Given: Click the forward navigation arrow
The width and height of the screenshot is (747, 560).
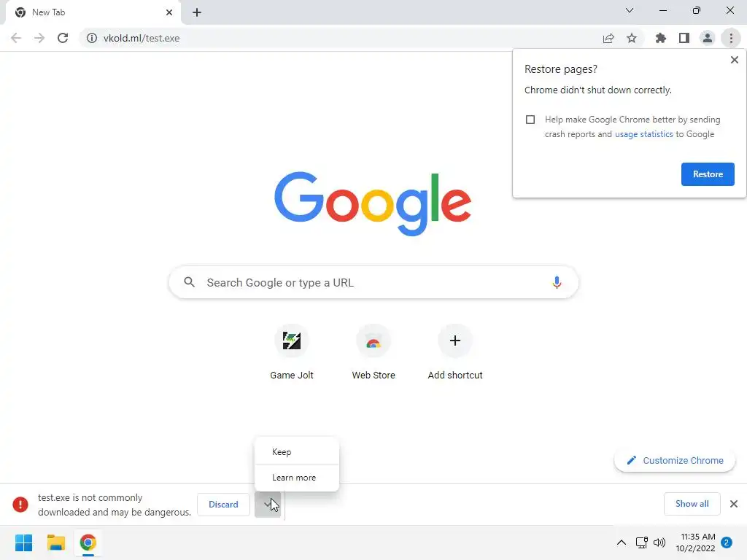Looking at the screenshot, I should tap(39, 38).
